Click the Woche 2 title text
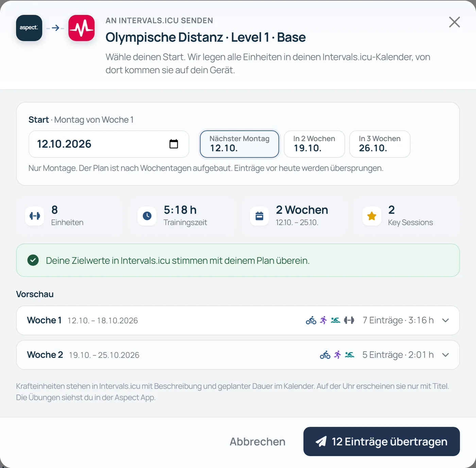Image resolution: width=476 pixels, height=468 pixels. point(45,355)
